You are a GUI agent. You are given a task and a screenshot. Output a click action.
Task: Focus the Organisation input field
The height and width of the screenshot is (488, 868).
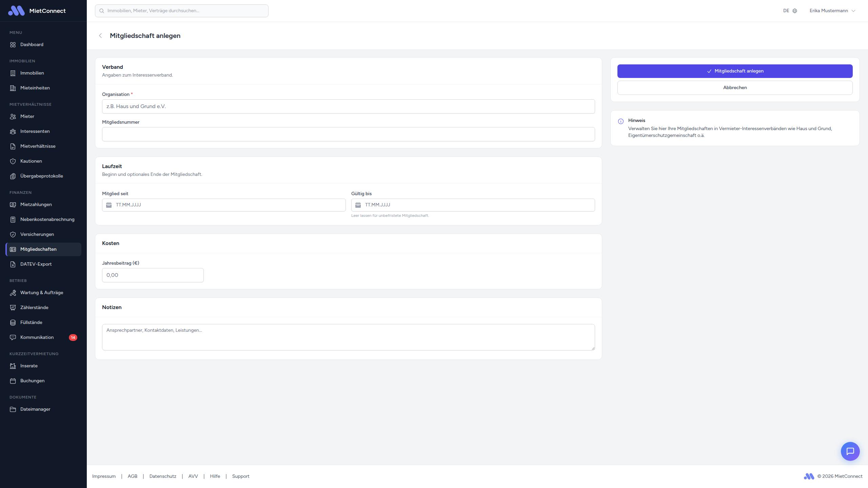(348, 106)
